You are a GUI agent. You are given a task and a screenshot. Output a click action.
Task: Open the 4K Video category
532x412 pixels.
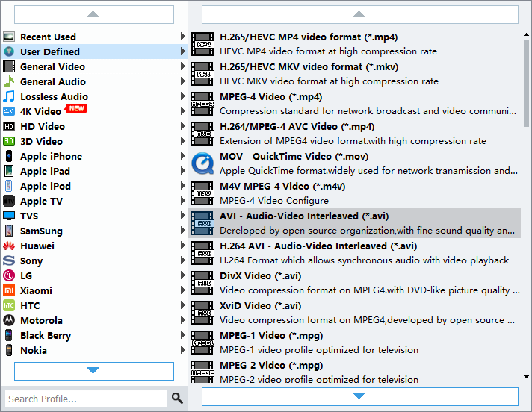94,111
